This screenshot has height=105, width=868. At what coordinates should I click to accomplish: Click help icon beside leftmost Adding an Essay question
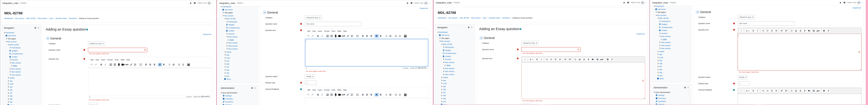pyautogui.click(x=87, y=30)
